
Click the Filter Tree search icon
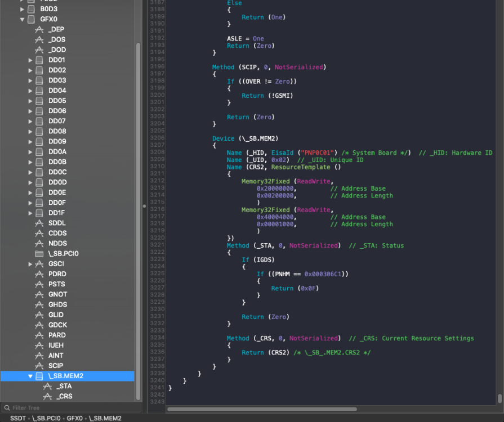(7, 408)
